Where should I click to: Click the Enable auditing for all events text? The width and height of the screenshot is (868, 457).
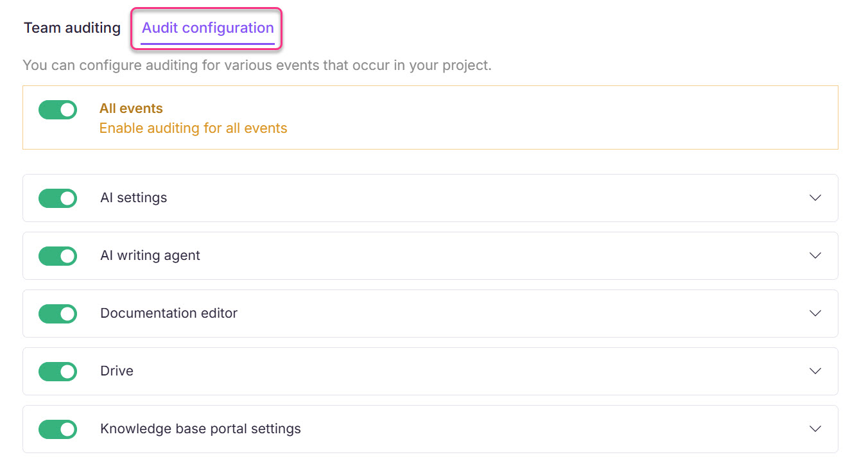click(193, 128)
